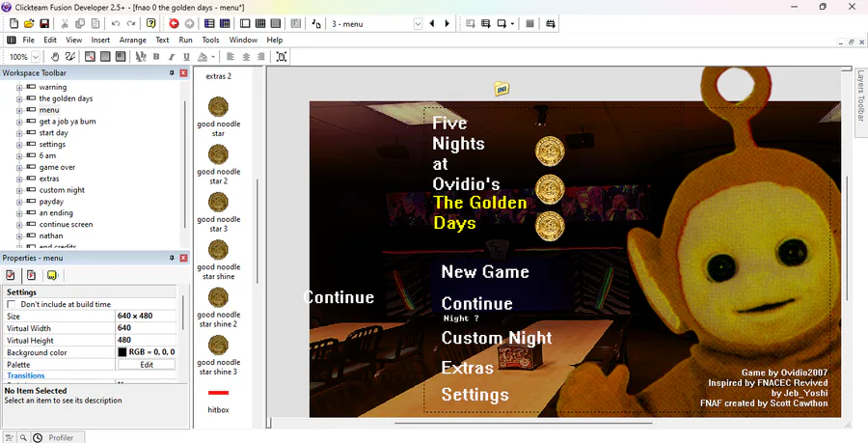Click the Background color black swatch
This screenshot has width=868, height=443.
[x=122, y=352]
